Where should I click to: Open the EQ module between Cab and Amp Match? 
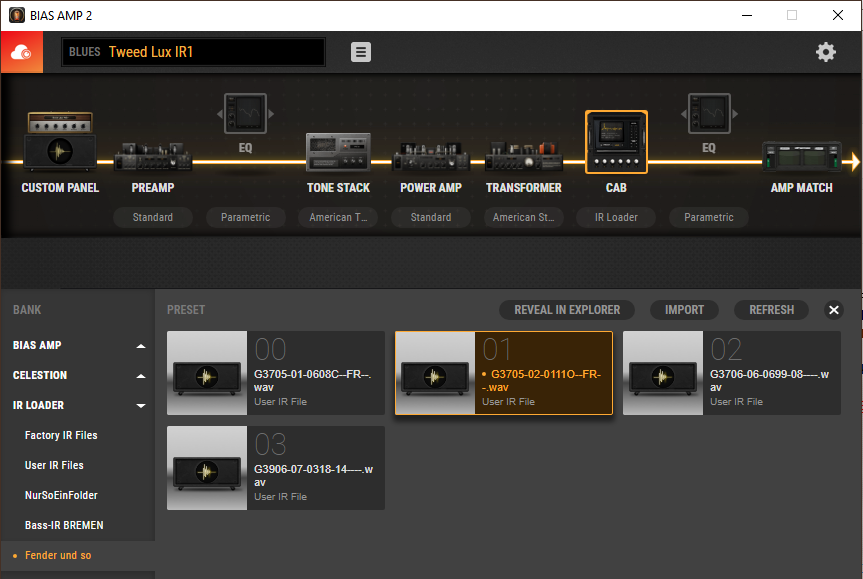click(x=709, y=114)
